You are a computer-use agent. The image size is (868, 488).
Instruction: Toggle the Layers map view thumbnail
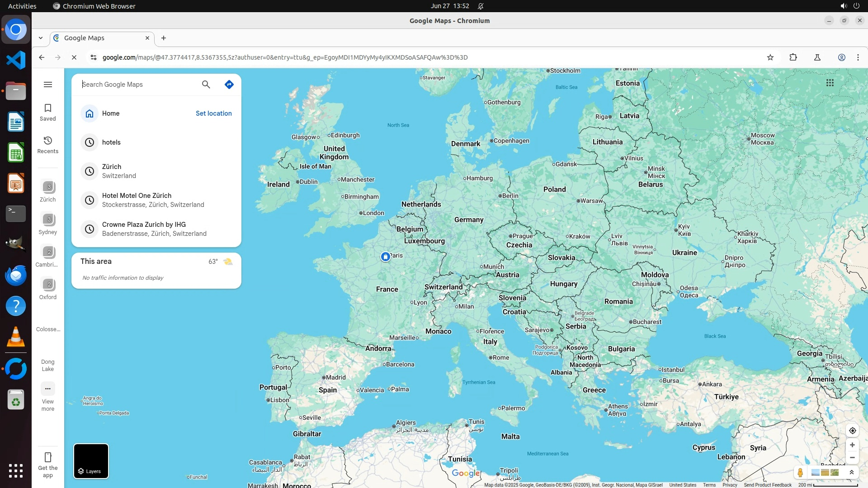point(91,461)
